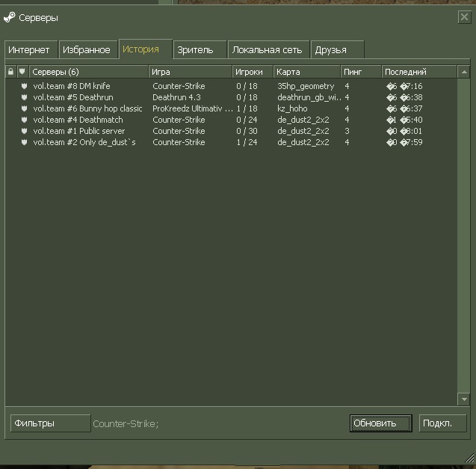Sort by Пинг column header
The image size is (476, 469).
coord(361,72)
